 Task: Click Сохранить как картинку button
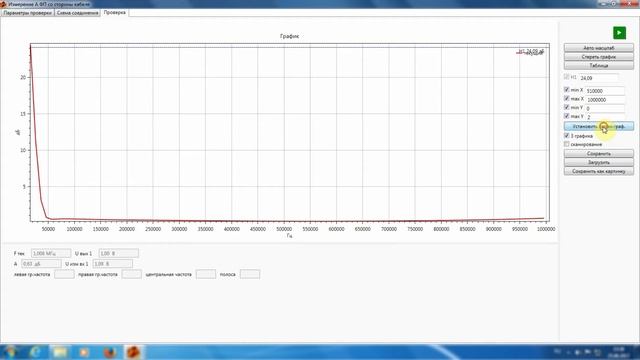click(x=599, y=171)
